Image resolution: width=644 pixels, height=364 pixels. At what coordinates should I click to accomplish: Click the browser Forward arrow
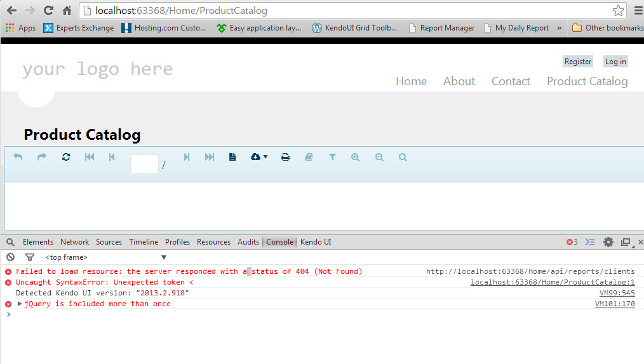pos(30,11)
